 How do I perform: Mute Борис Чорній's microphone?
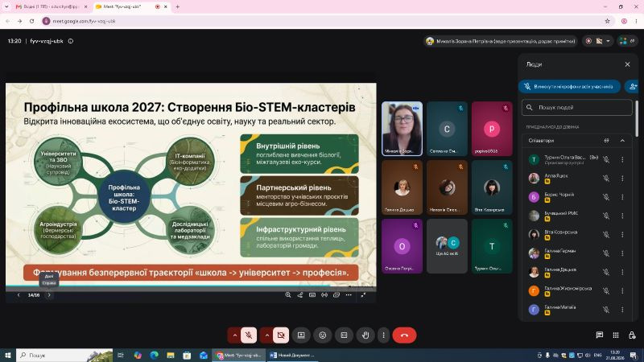click(606, 197)
